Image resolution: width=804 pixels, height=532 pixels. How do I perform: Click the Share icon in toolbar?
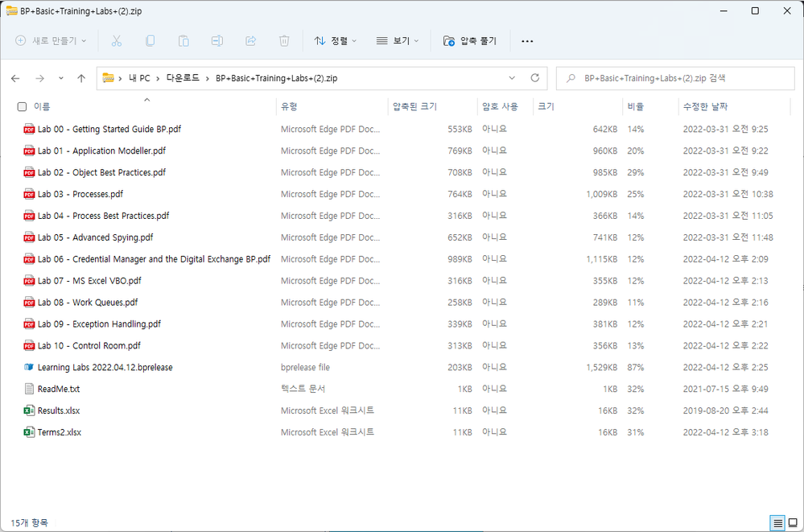(x=250, y=41)
